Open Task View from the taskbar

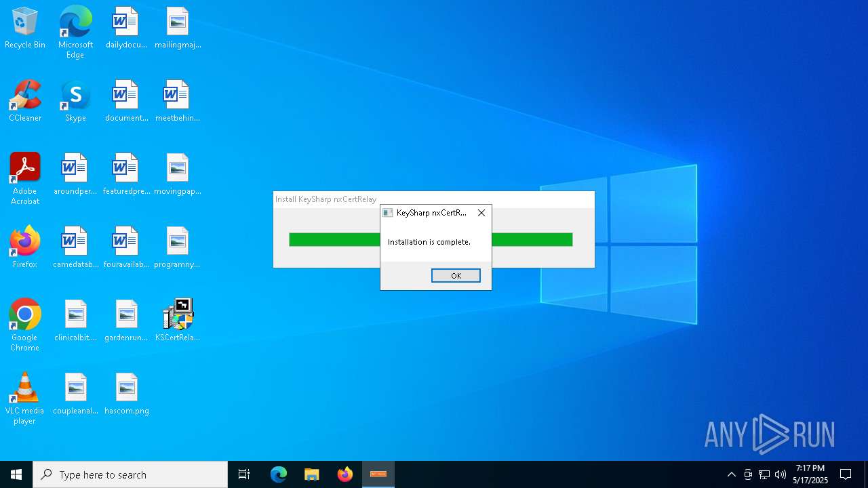(x=244, y=474)
